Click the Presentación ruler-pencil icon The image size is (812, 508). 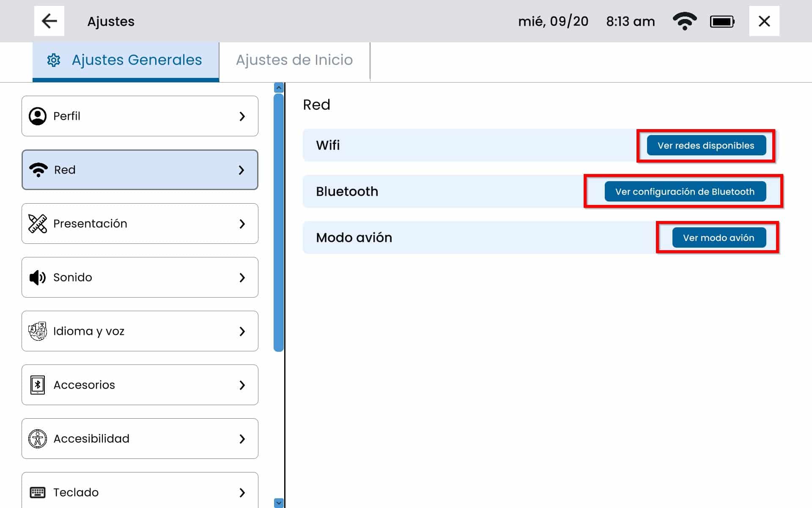coord(38,224)
